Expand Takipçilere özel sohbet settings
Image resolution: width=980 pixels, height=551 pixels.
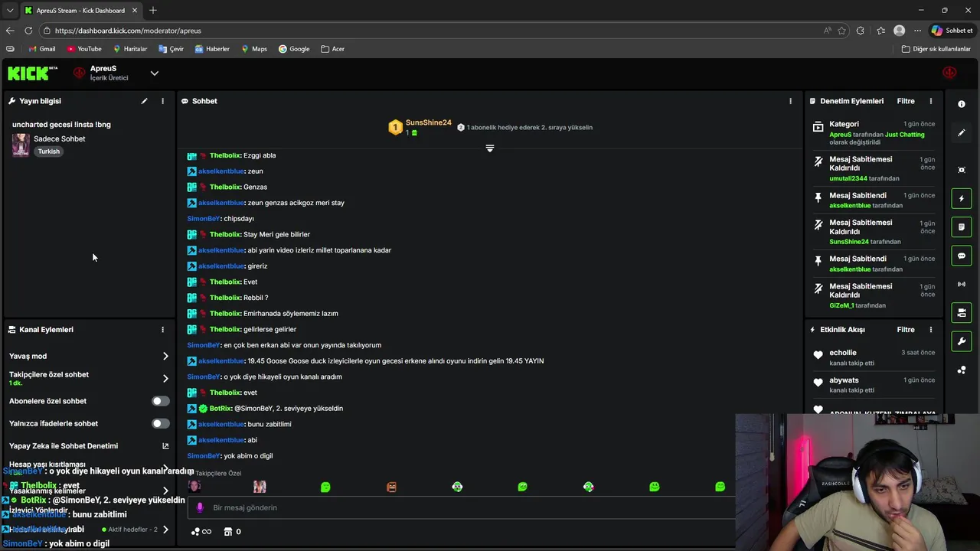[165, 379]
